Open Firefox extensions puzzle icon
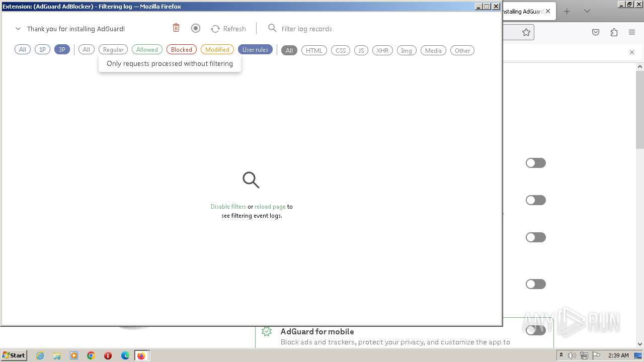Viewport: 644px width, 362px height. (x=614, y=32)
